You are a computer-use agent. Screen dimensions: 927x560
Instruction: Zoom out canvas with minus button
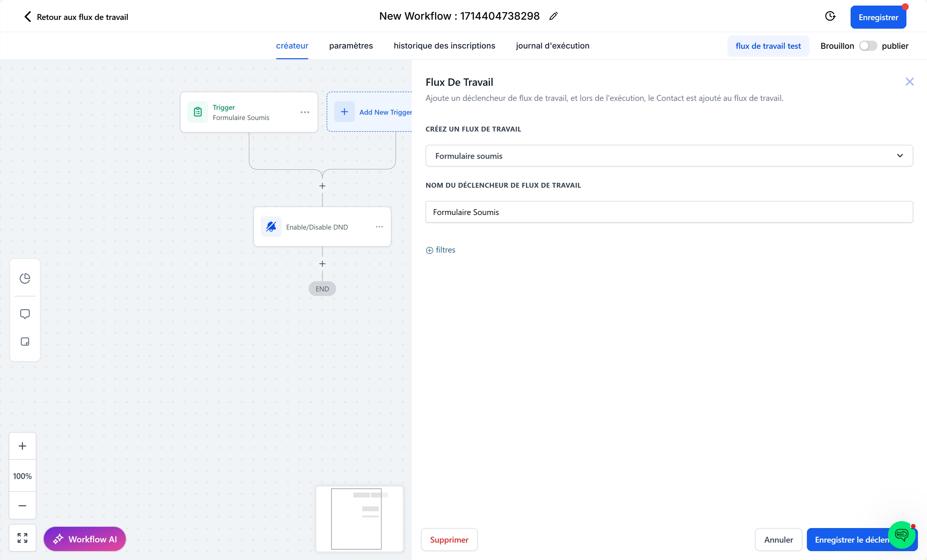(x=22, y=506)
